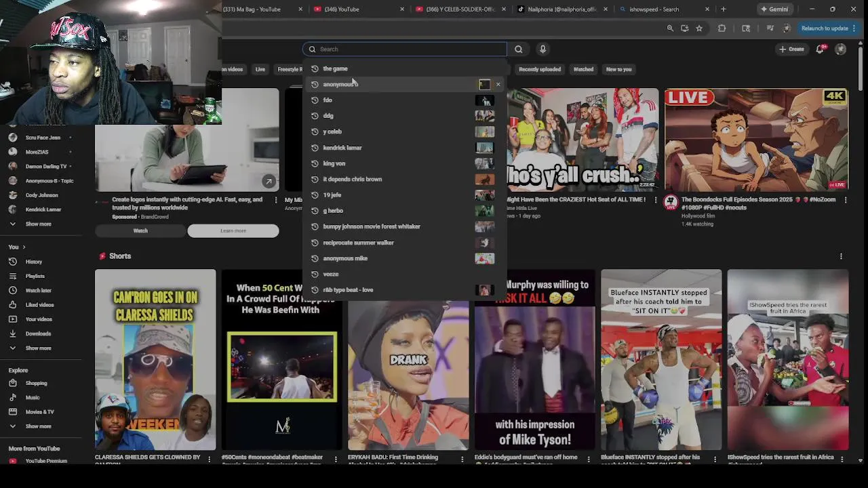Switch to the Y CELEB-SOLDIER tab
Viewport: 868px width, 488px height.
click(458, 9)
